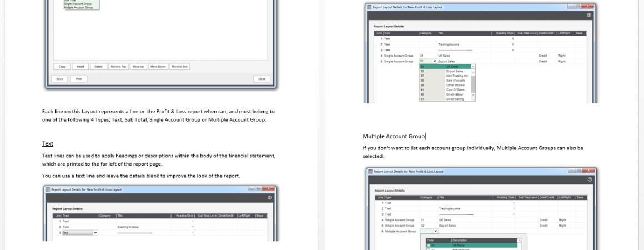Click help icon in the Text section screenshot

pyautogui.click(x=269, y=197)
